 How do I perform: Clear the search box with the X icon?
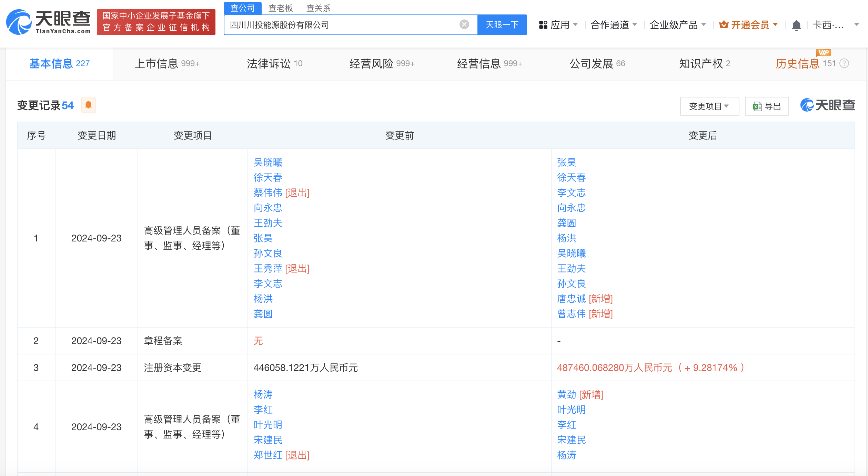(x=464, y=24)
